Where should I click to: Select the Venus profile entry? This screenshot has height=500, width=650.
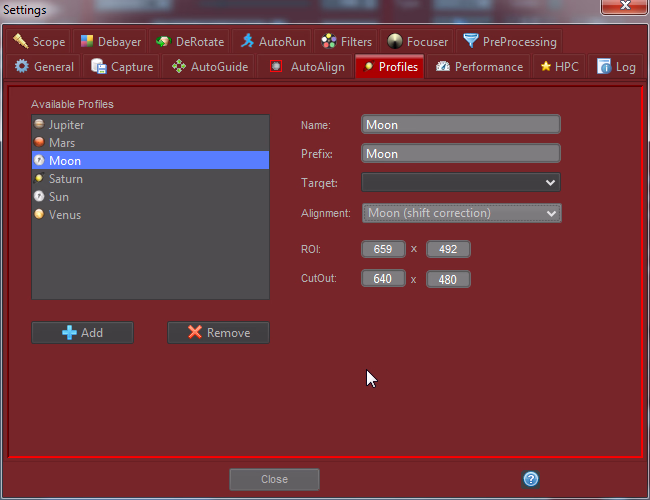pyautogui.click(x=65, y=215)
